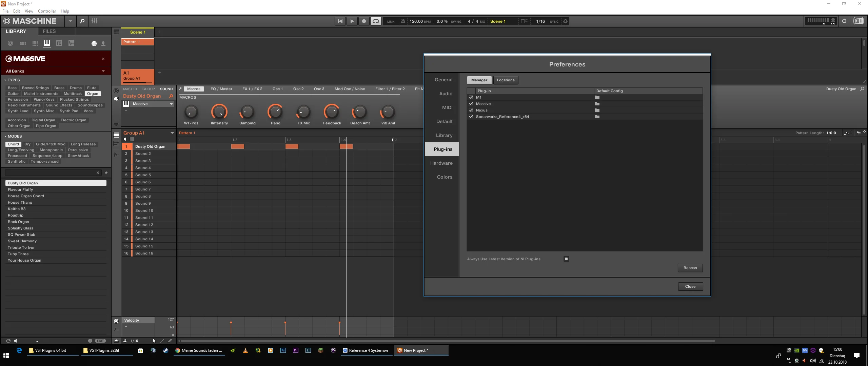Image resolution: width=868 pixels, height=366 pixels.
Task: Select Audio in Preferences sidebar
Action: pyautogui.click(x=446, y=94)
